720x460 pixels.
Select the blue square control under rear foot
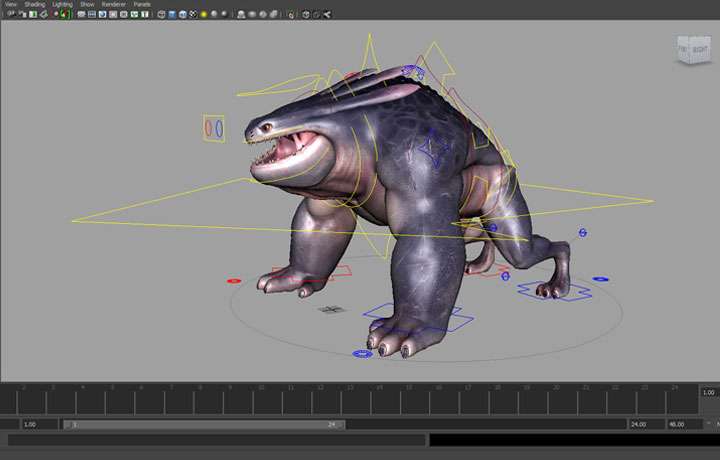(x=555, y=292)
